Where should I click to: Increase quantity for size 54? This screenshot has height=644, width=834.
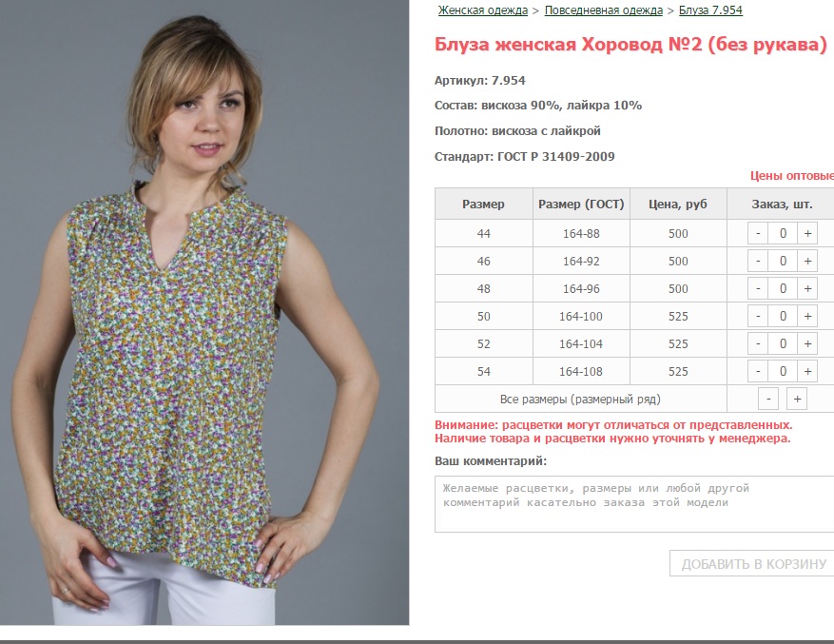tap(807, 372)
